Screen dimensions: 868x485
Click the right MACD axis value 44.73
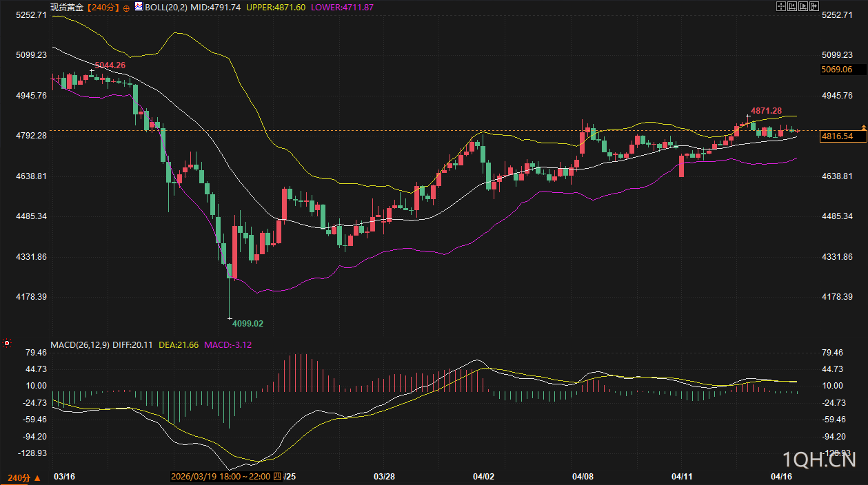coord(834,369)
